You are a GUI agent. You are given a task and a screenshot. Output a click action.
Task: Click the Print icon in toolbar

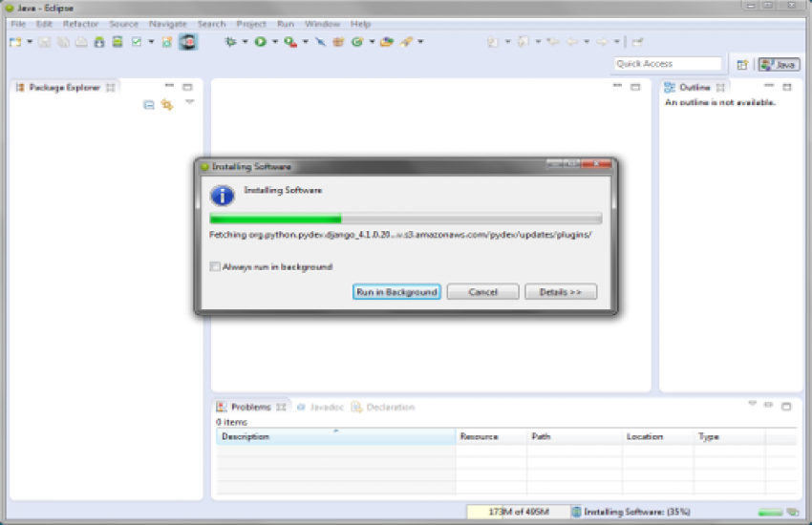tap(81, 42)
